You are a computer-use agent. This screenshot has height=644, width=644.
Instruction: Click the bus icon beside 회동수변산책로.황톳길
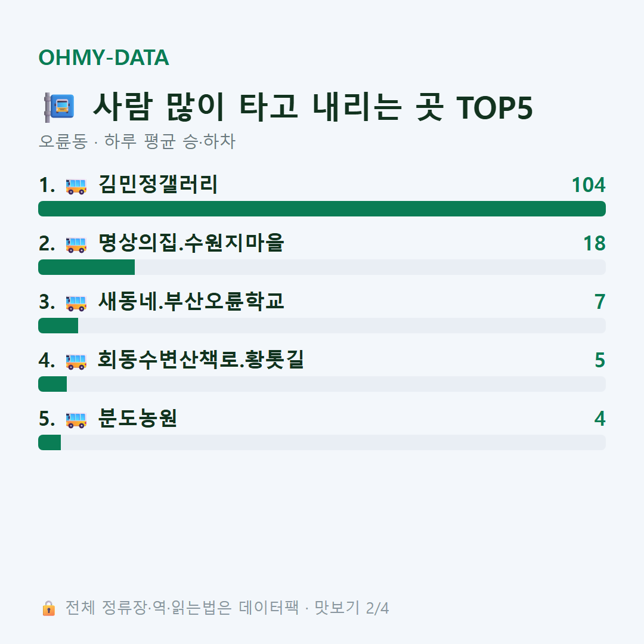[x=76, y=361]
